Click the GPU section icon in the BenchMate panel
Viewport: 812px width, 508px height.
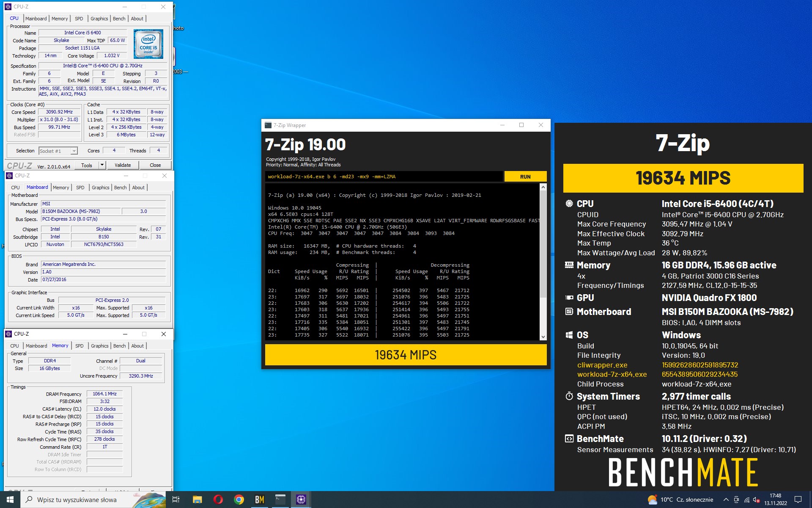pos(569,298)
